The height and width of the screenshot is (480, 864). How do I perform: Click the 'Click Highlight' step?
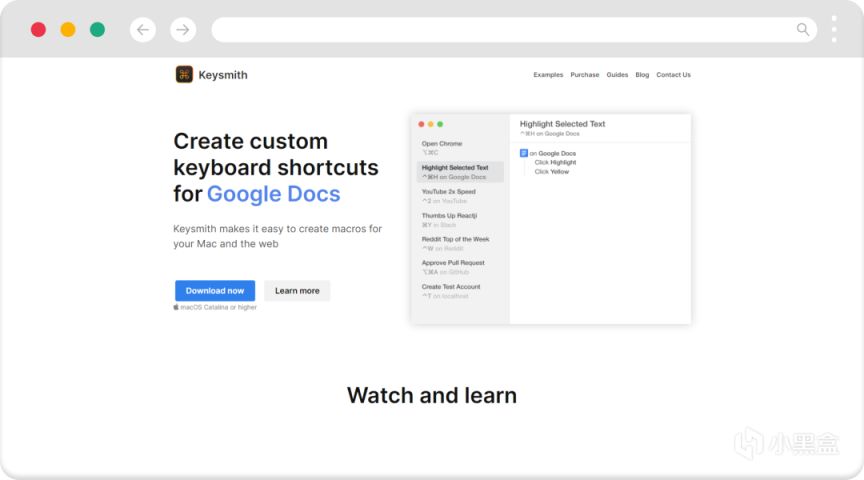click(555, 163)
